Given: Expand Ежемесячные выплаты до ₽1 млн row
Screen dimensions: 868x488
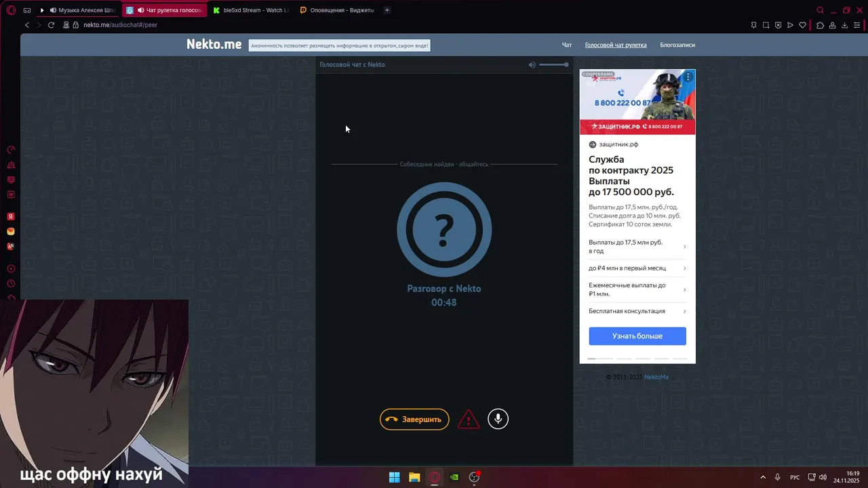Looking at the screenshot, I should click(x=637, y=290).
